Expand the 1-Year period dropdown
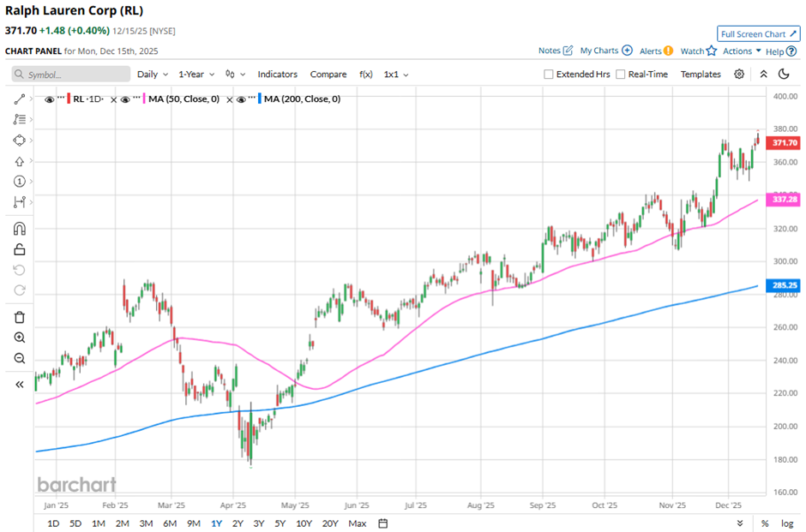Image resolution: width=806 pixels, height=532 pixels. coord(197,75)
